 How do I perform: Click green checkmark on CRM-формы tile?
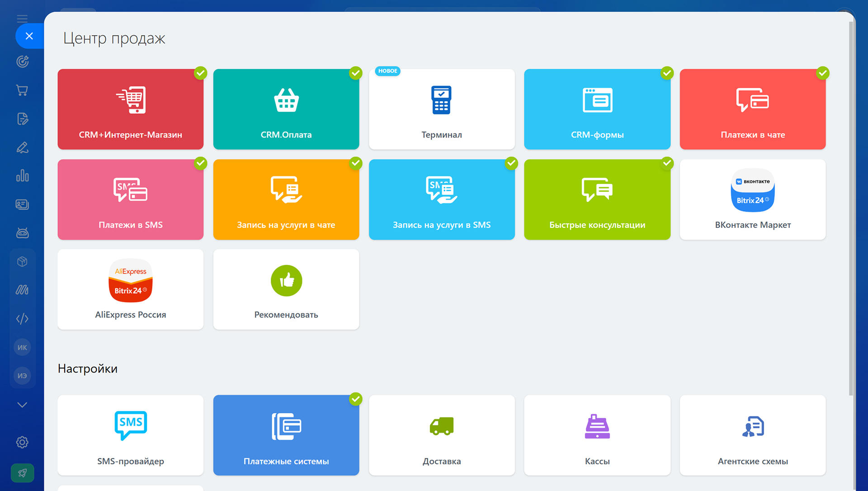pyautogui.click(x=667, y=73)
